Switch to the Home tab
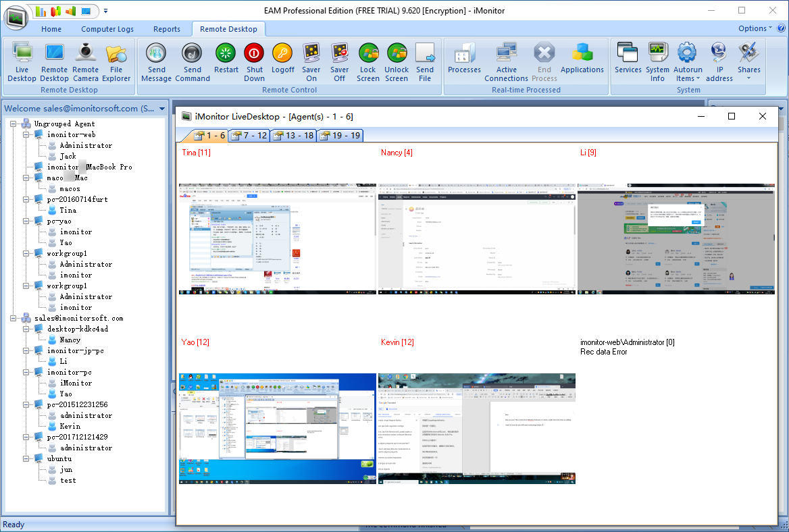Screen dimensions: 789x532 coord(51,29)
